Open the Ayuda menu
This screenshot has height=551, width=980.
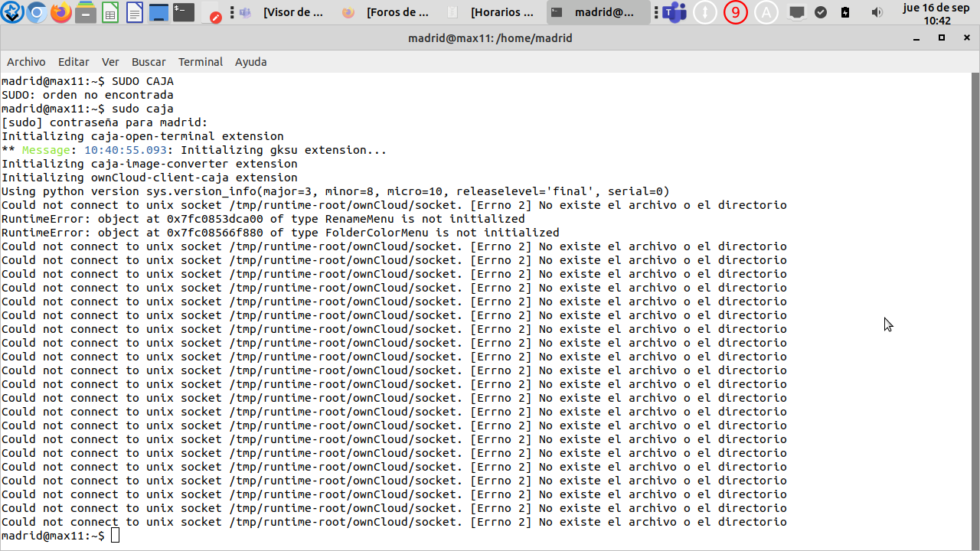(250, 62)
